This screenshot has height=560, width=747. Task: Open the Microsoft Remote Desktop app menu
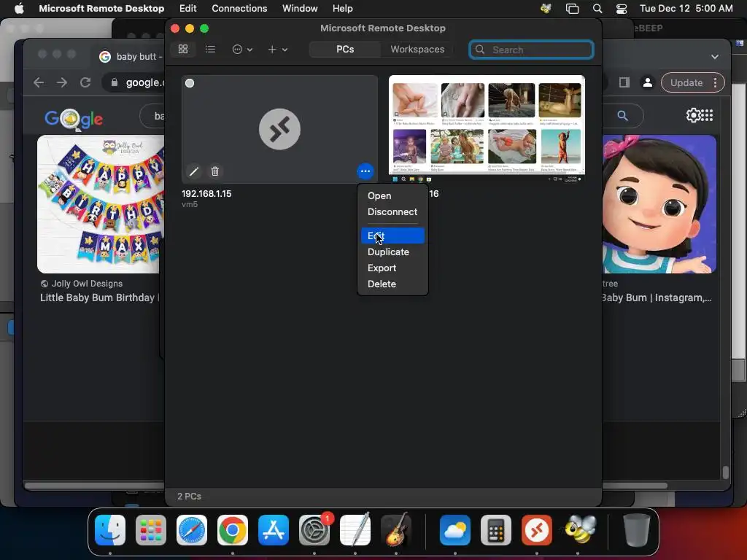click(x=101, y=9)
